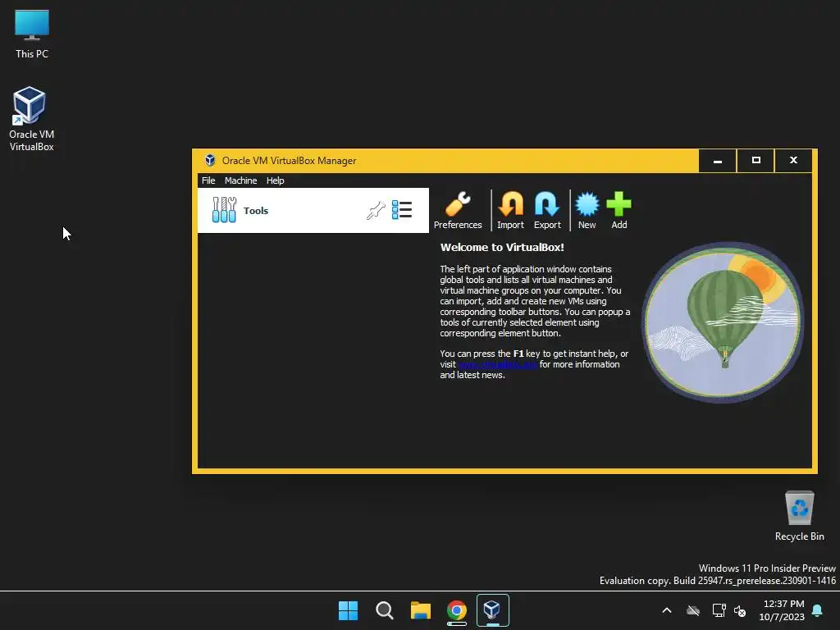This screenshot has height=630, width=840.
Task: Click the muted volume tray icon
Action: tap(740, 610)
